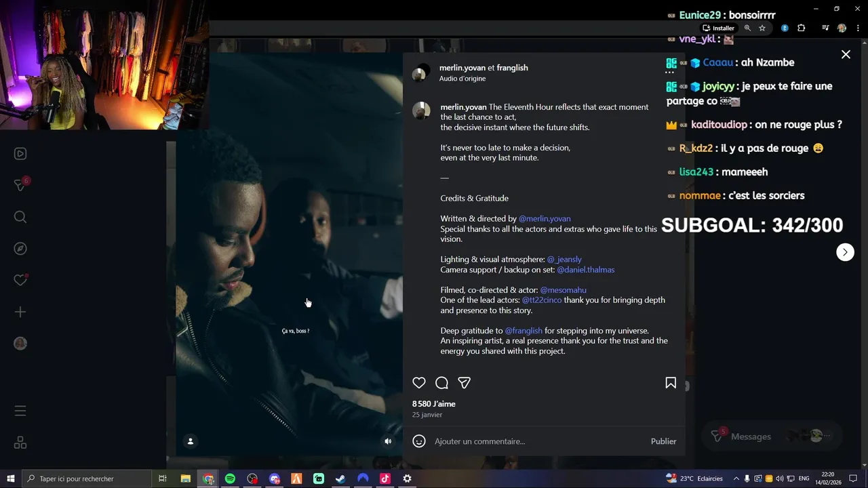Open TikTok app from the taskbar
Viewport: 868px width, 488px height.
point(385,479)
